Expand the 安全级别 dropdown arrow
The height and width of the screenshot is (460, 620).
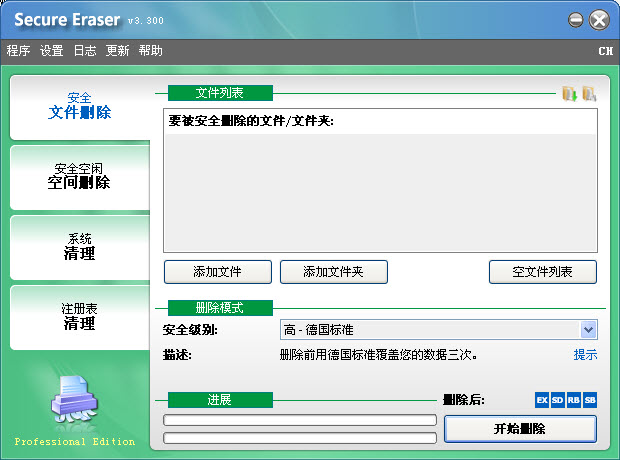[588, 330]
